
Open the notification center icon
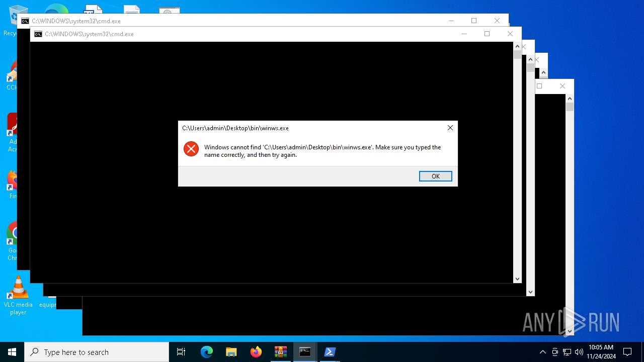click(x=627, y=352)
